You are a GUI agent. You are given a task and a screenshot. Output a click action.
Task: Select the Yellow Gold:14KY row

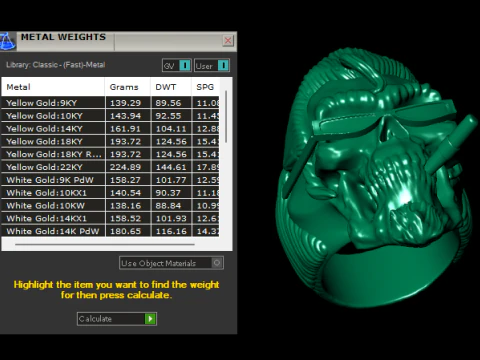click(110, 128)
